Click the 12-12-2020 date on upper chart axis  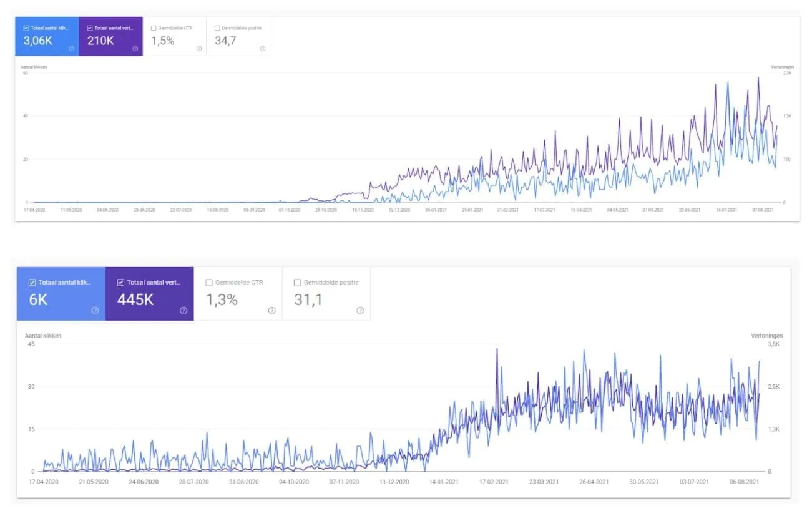(399, 210)
